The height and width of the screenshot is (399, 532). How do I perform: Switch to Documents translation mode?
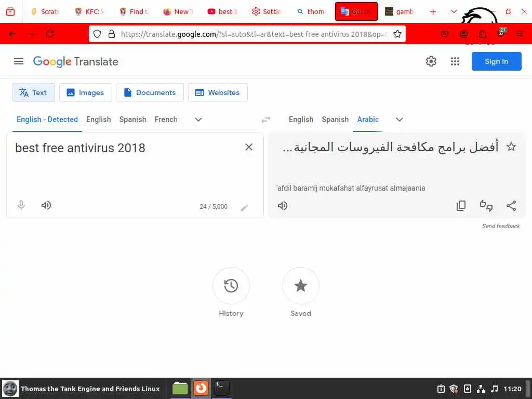coord(150,92)
